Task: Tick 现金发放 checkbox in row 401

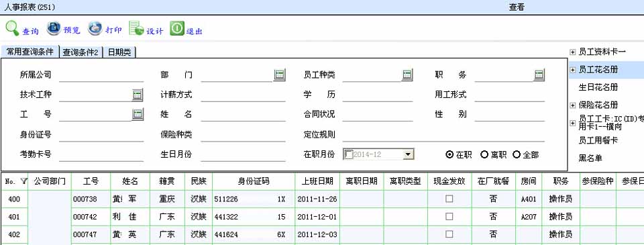Action: point(449,216)
